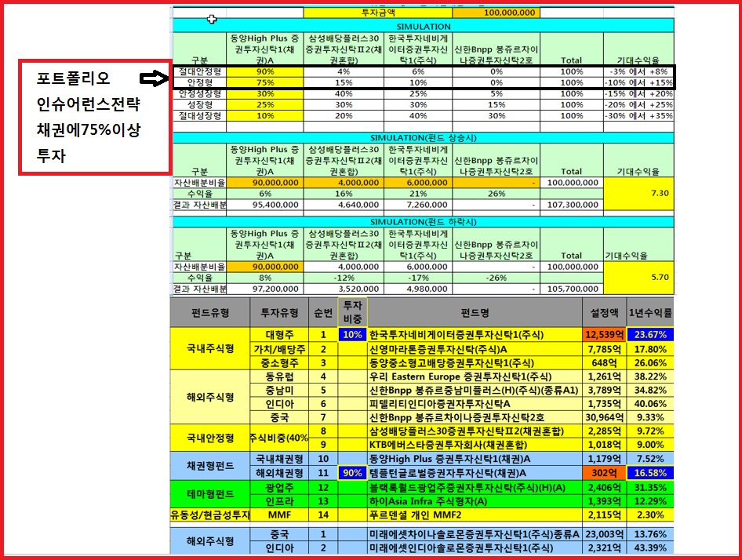Select the 국내주식형 fund type cell
This screenshot has width=742, height=560.
pyautogui.click(x=210, y=349)
